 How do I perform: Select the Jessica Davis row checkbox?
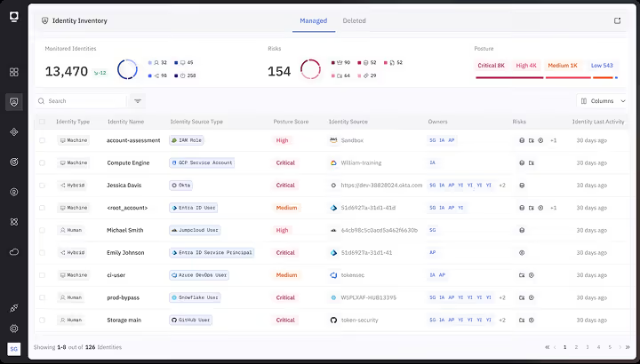(42, 186)
